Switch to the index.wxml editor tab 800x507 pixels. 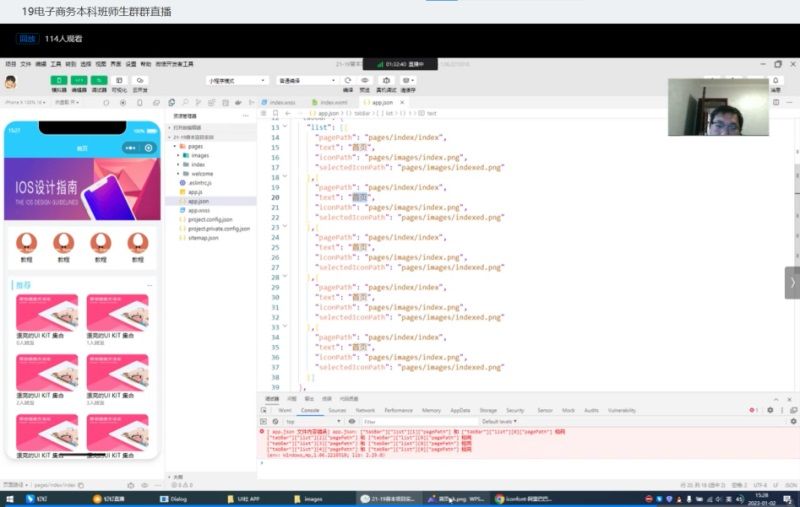pos(332,102)
